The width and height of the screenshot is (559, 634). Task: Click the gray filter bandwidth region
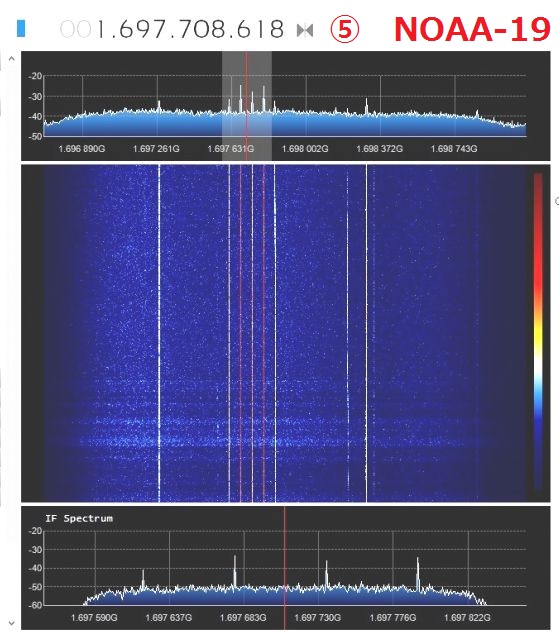coord(247,106)
